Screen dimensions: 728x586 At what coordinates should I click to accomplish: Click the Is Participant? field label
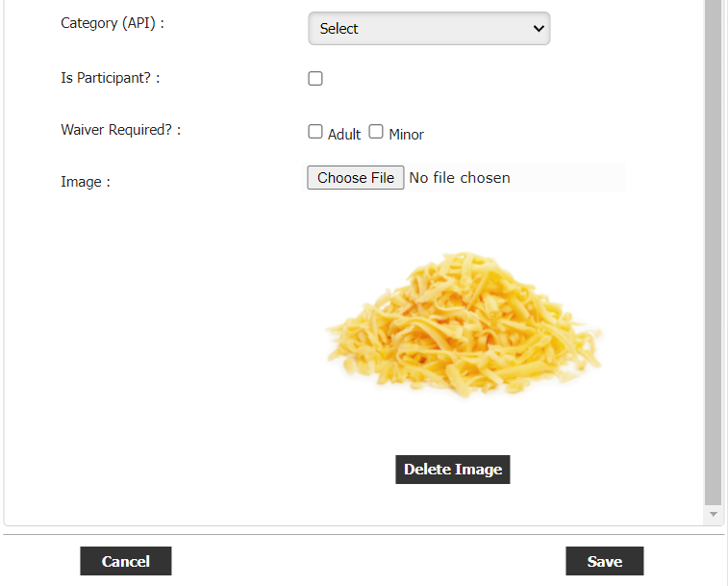(110, 78)
